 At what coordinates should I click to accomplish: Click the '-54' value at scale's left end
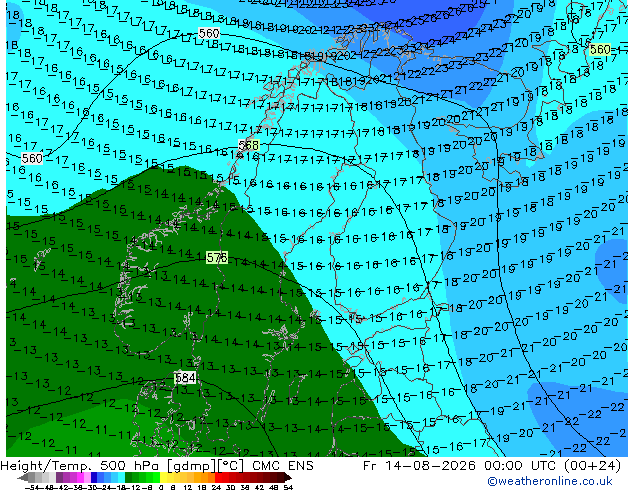tap(32, 488)
